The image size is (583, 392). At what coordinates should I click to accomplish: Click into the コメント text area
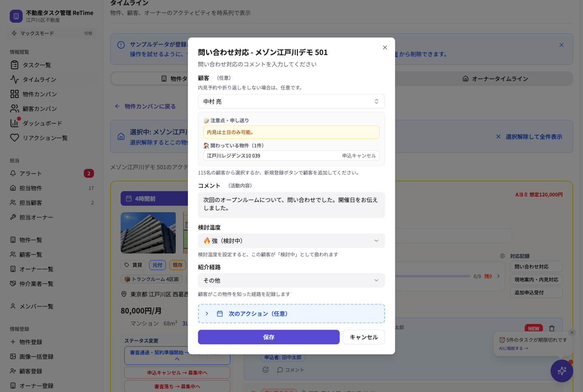291,205
